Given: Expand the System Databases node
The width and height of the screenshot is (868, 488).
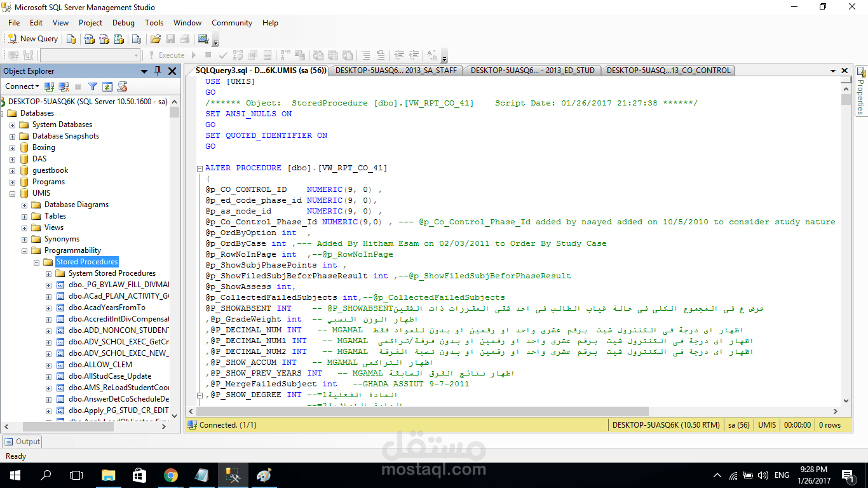Looking at the screenshot, I should tap(12, 125).
